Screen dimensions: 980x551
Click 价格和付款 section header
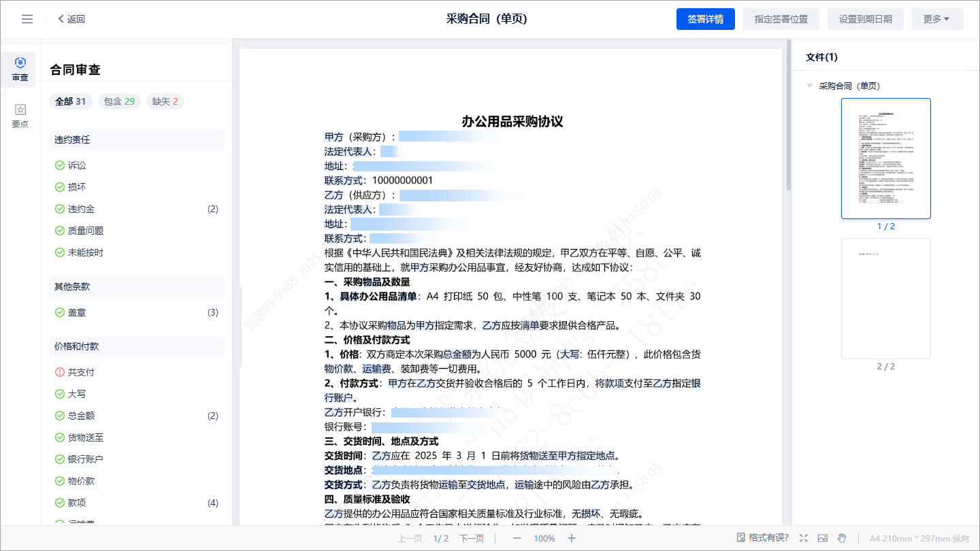pos(136,346)
